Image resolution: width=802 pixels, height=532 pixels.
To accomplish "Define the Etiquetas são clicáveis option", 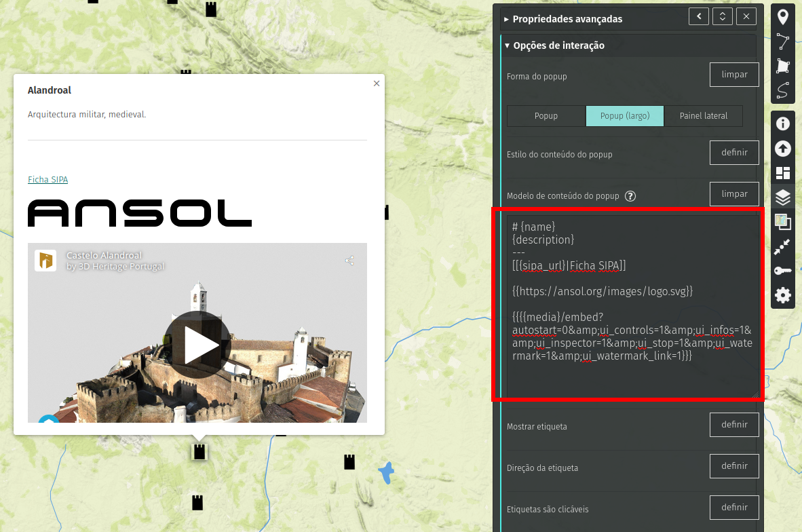I will [734, 508].
